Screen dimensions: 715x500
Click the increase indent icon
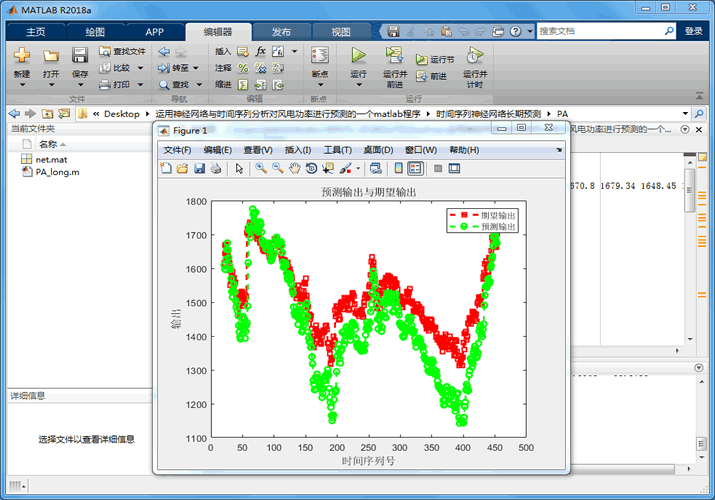260,85
